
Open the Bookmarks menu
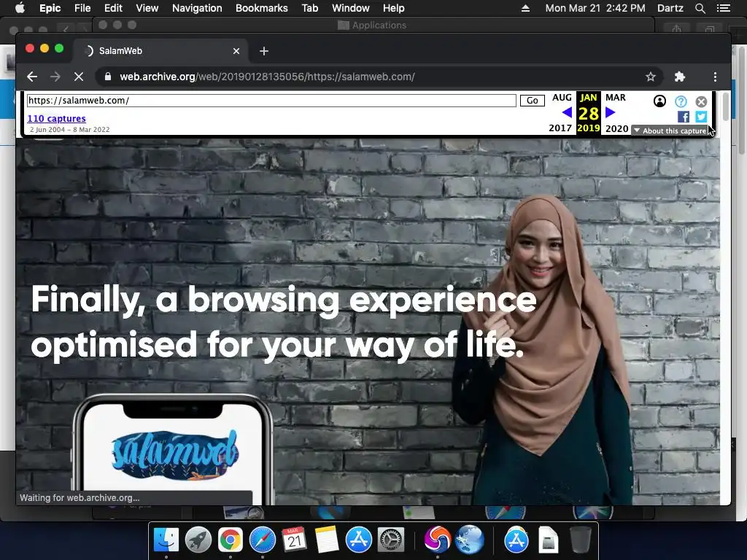tap(262, 8)
